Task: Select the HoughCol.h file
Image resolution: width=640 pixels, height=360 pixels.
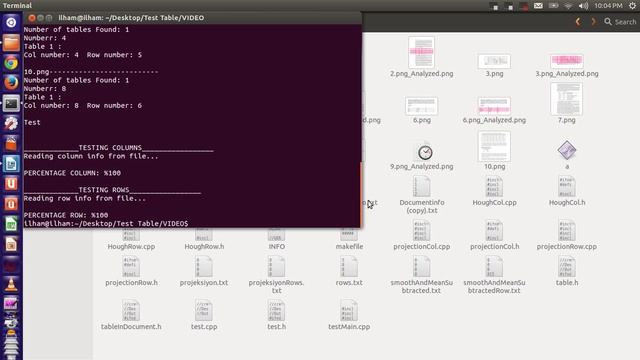Action: click(567, 191)
